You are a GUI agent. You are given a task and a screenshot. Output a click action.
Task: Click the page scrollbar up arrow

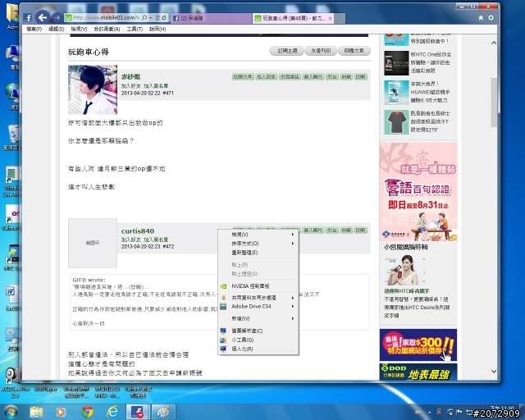[x=494, y=43]
